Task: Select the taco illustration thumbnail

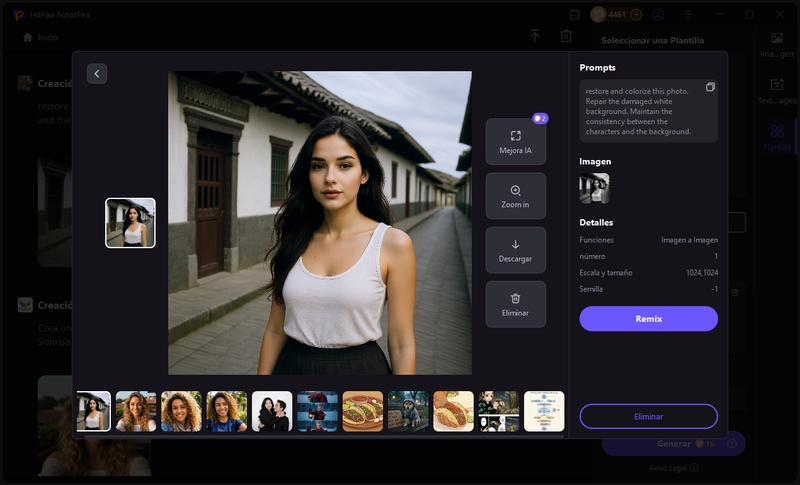Action: pos(362,411)
